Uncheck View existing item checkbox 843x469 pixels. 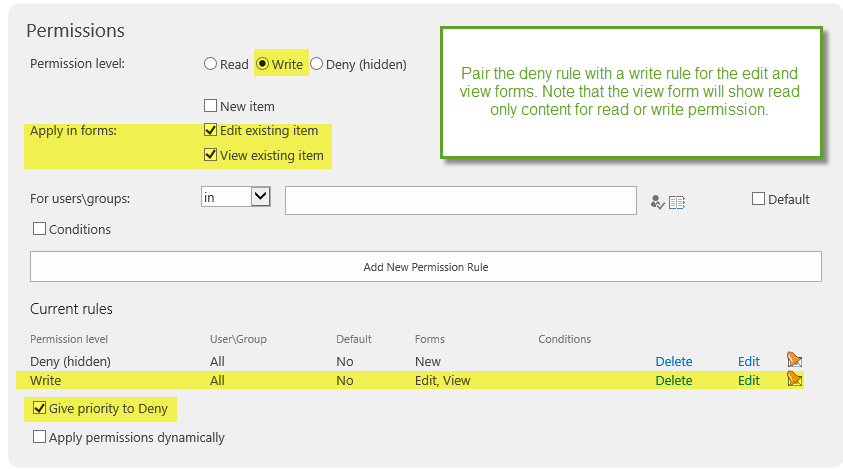click(x=210, y=155)
